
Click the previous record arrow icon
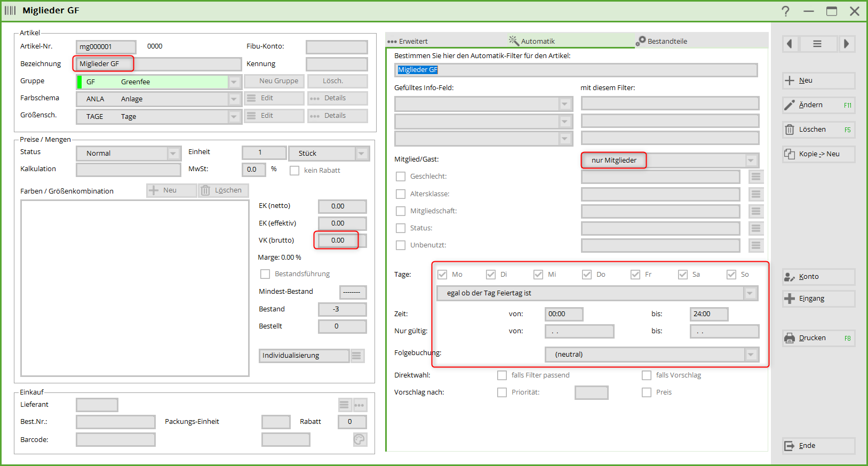(x=790, y=44)
